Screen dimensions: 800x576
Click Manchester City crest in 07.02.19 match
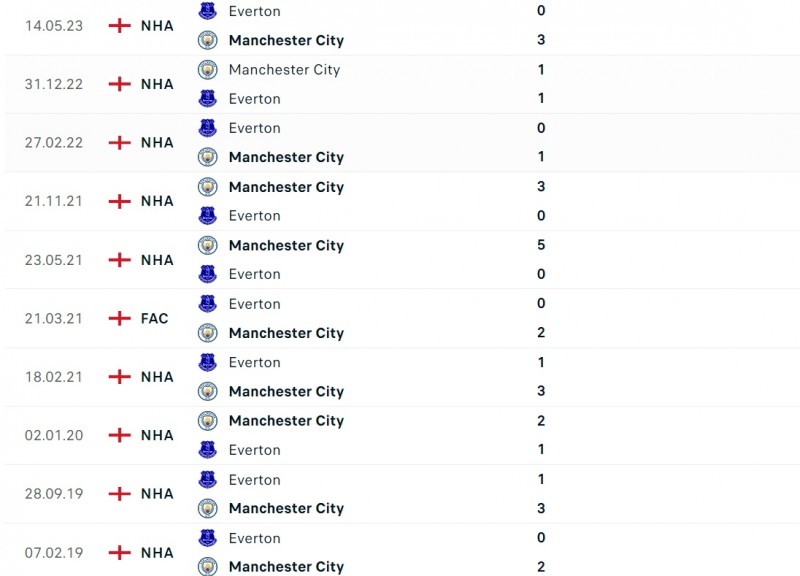click(x=207, y=567)
